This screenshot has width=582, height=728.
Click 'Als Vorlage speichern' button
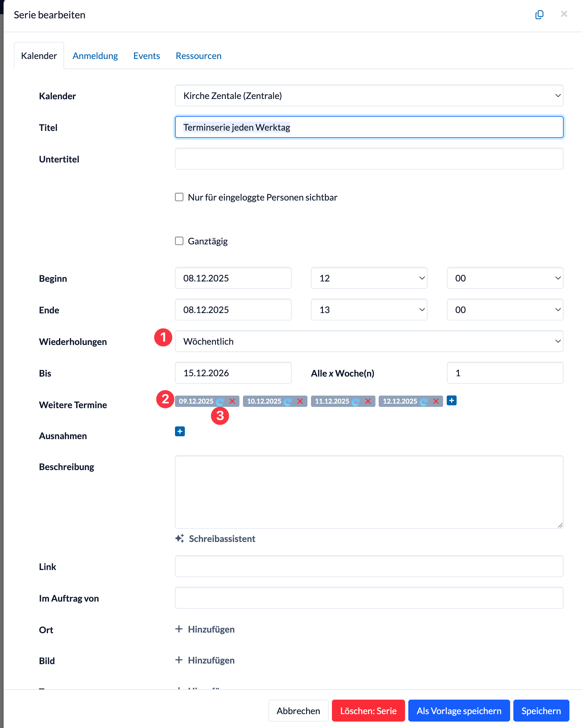click(459, 711)
